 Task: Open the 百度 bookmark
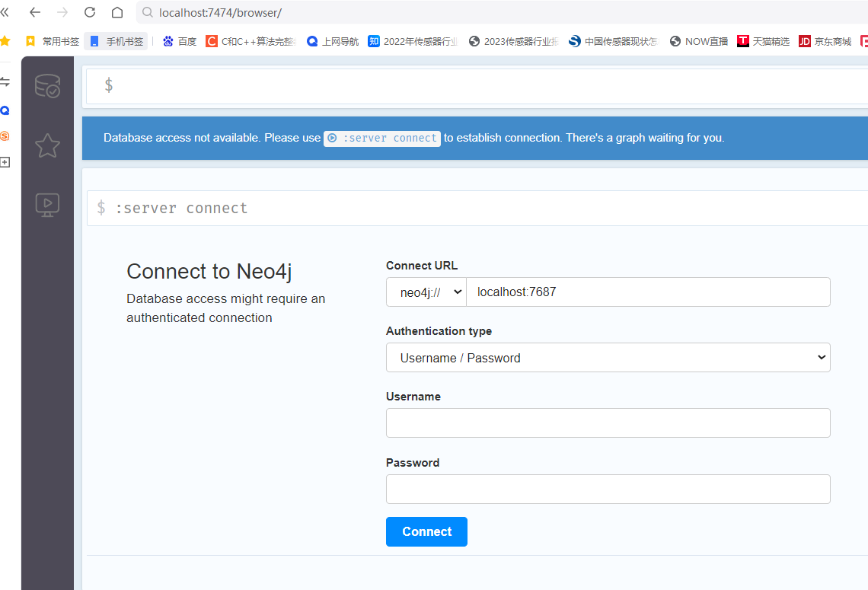click(180, 42)
